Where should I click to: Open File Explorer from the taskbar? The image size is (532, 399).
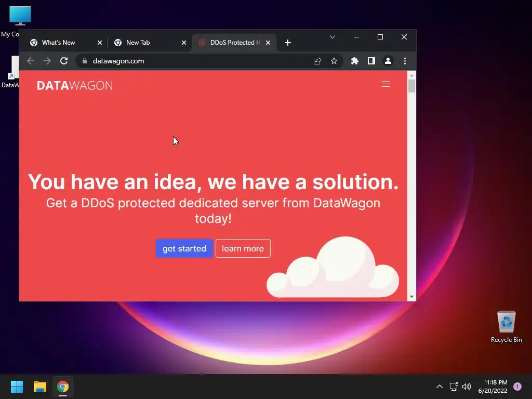coord(39,387)
